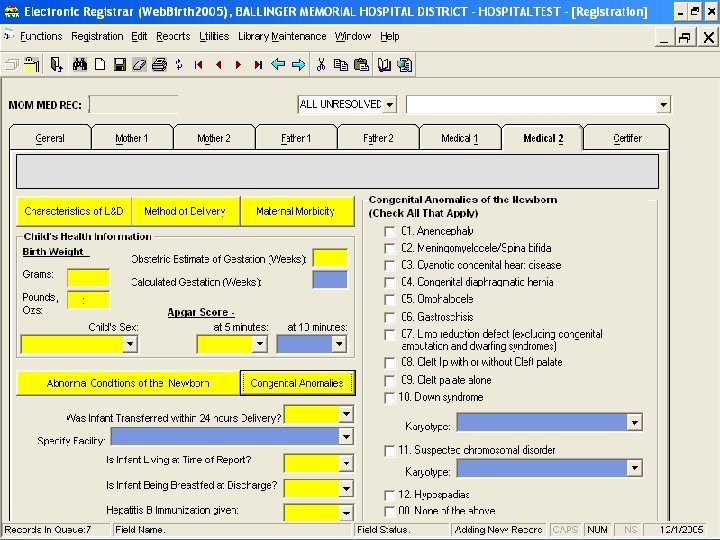720x540 pixels.
Task: Click the Method of Delivery button
Action: point(185,211)
